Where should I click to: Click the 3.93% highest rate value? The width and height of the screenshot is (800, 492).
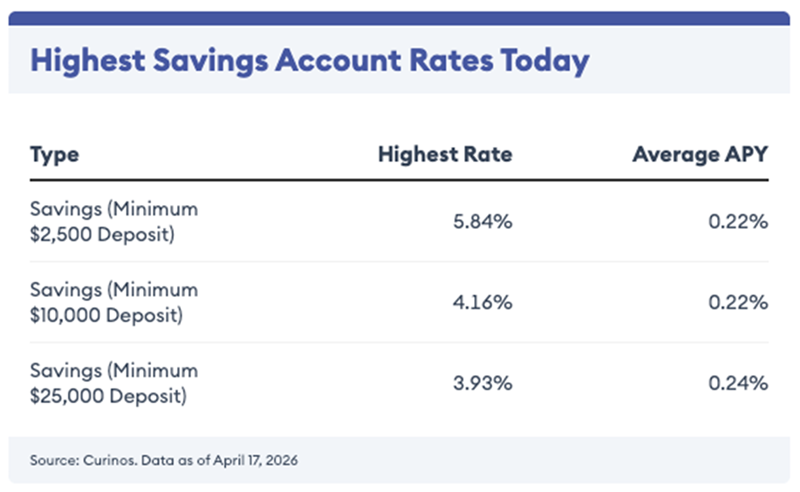point(484,383)
